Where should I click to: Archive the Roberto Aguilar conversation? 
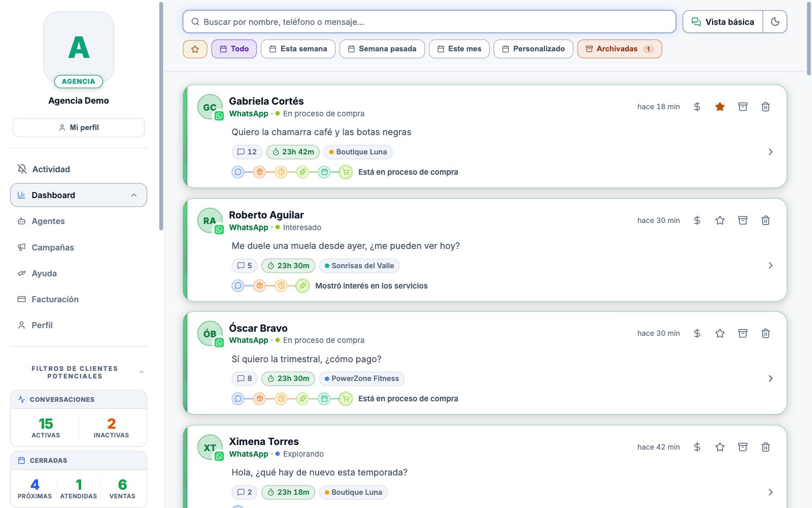[742, 220]
